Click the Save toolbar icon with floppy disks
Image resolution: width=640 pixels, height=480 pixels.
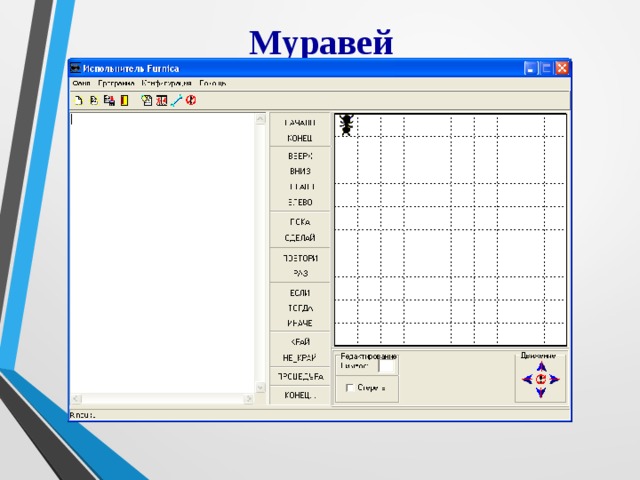coord(109,100)
